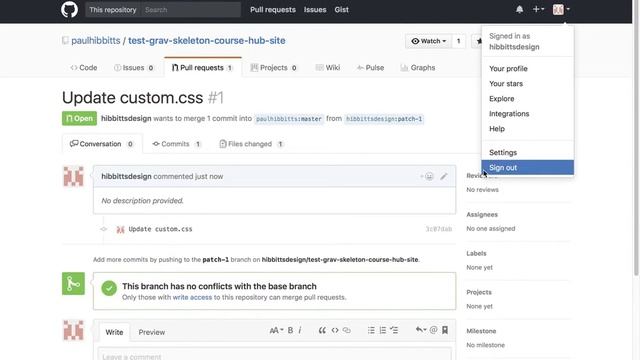
Task: Switch to the Graphs tab
Action: coord(418,68)
